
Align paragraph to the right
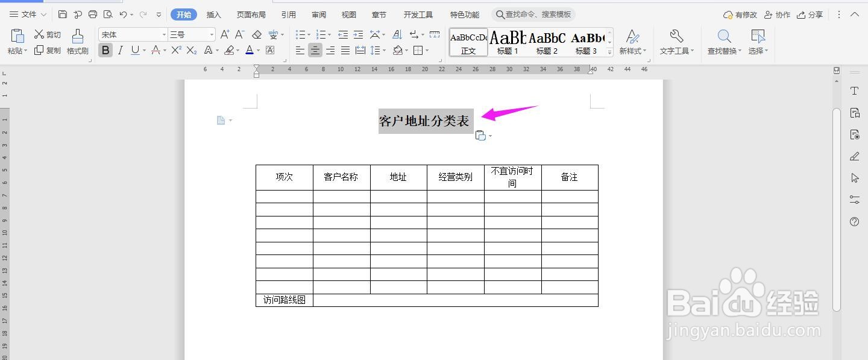pyautogui.click(x=330, y=51)
